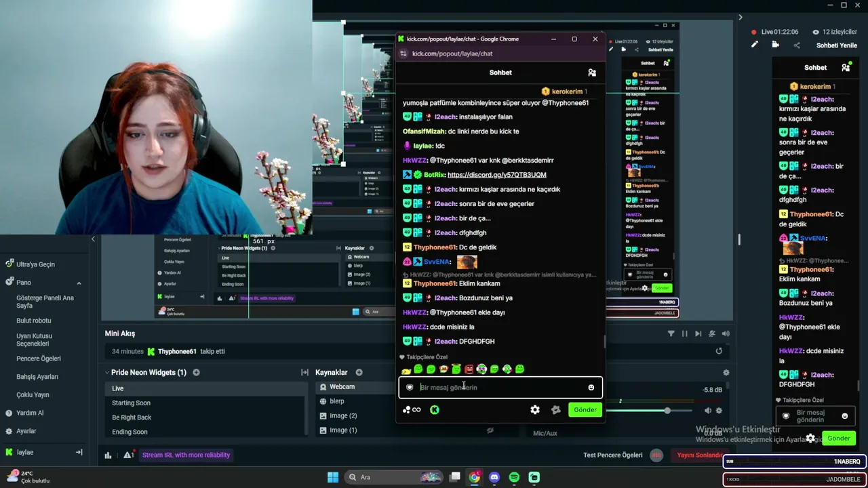The width and height of the screenshot is (868, 488).
Task: Collapse the chat panel using top arrow
Action: click(x=740, y=18)
